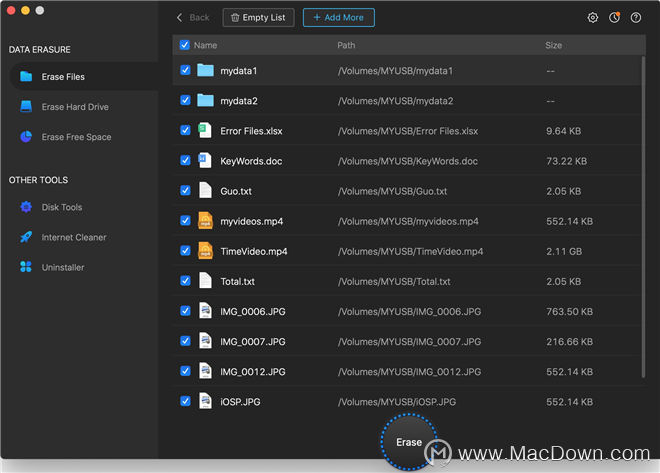Click the Guo.txt file icon
660x473 pixels.
point(205,190)
